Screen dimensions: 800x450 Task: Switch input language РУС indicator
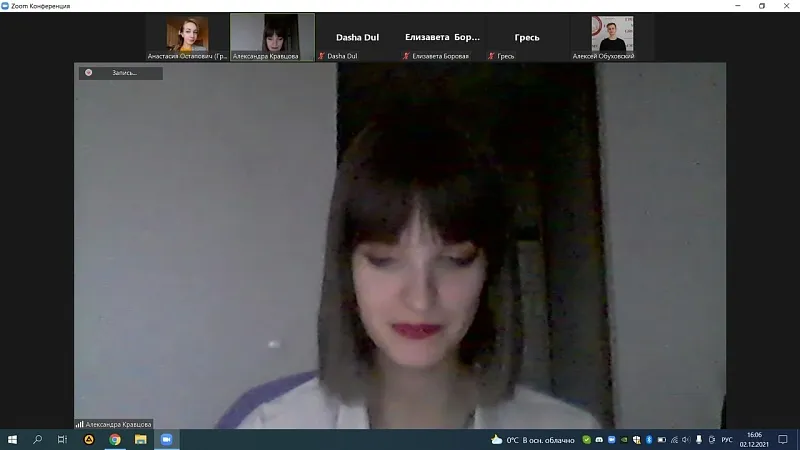(x=727, y=440)
